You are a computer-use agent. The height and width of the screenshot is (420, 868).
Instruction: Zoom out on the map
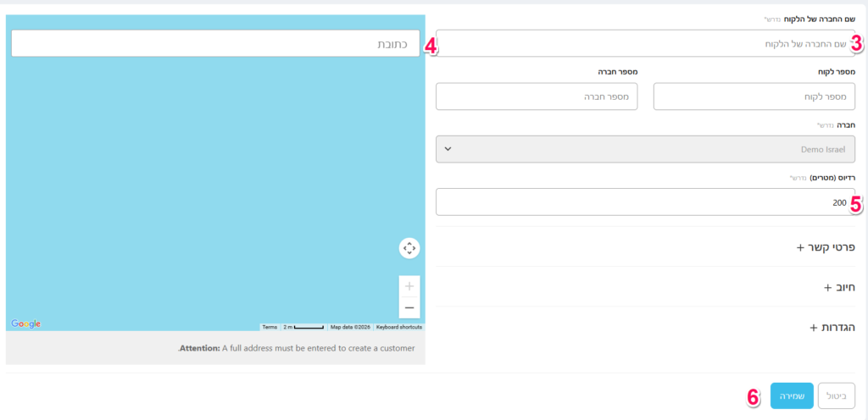click(409, 307)
